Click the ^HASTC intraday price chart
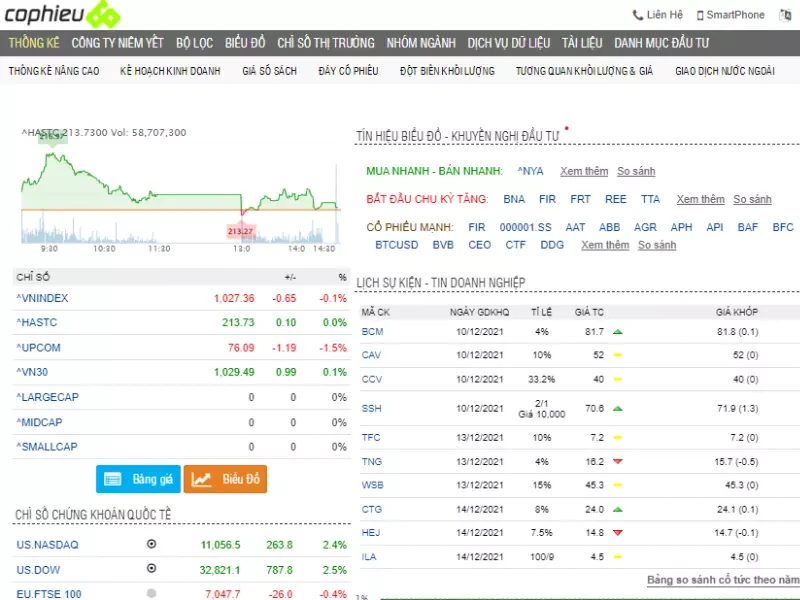The image size is (800, 600). (x=180, y=190)
